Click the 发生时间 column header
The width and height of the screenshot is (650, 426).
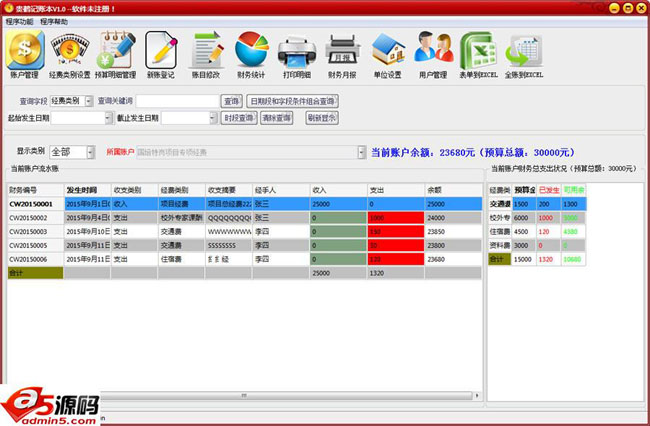pyautogui.click(x=87, y=190)
